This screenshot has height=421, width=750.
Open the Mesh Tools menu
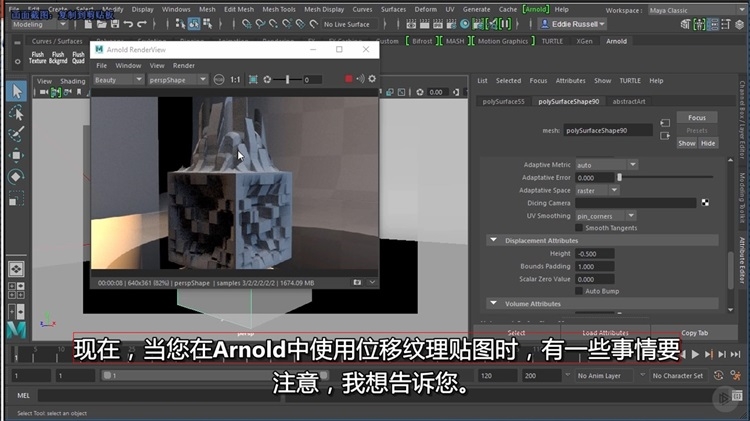[279, 9]
